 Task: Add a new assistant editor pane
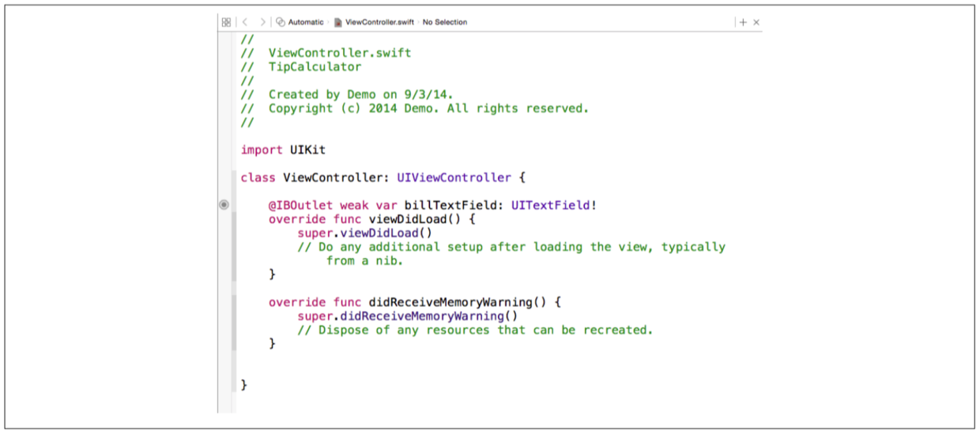click(742, 22)
